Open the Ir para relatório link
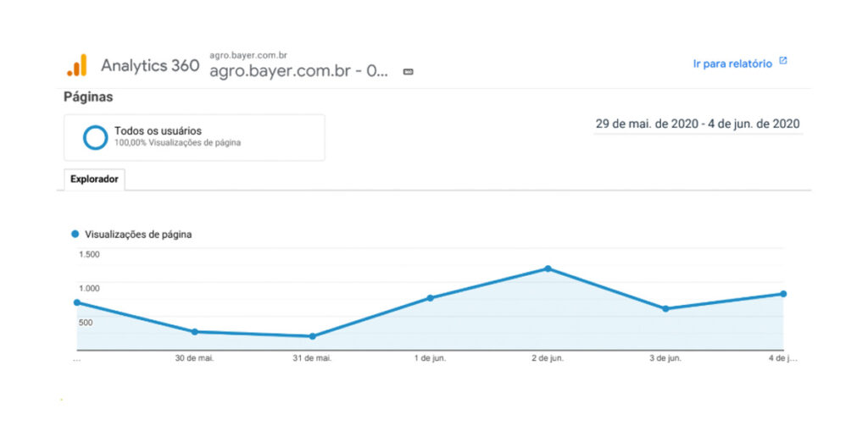This screenshot has width=868, height=448. coord(732,64)
